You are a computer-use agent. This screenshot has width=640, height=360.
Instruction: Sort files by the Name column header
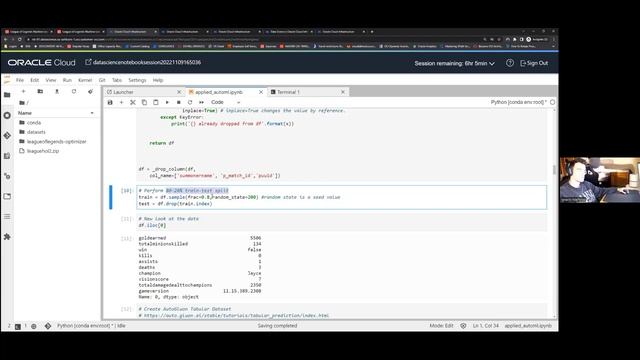pos(56,113)
